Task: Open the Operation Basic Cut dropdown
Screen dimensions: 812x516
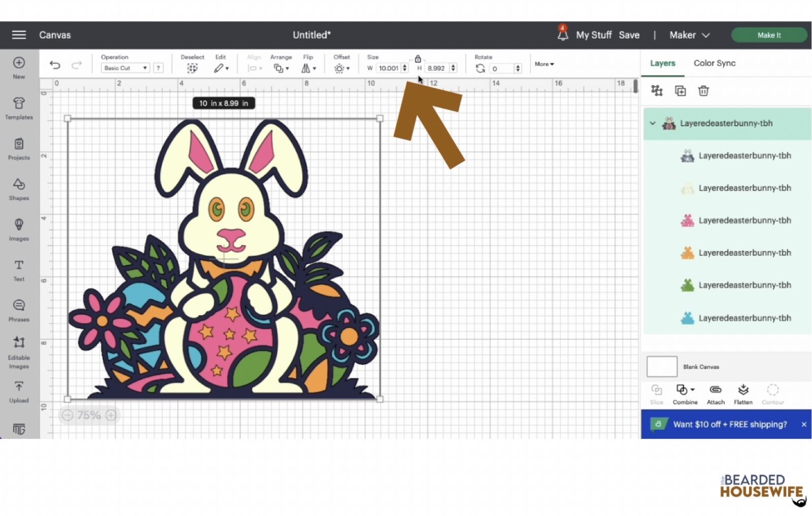Action: click(x=125, y=68)
